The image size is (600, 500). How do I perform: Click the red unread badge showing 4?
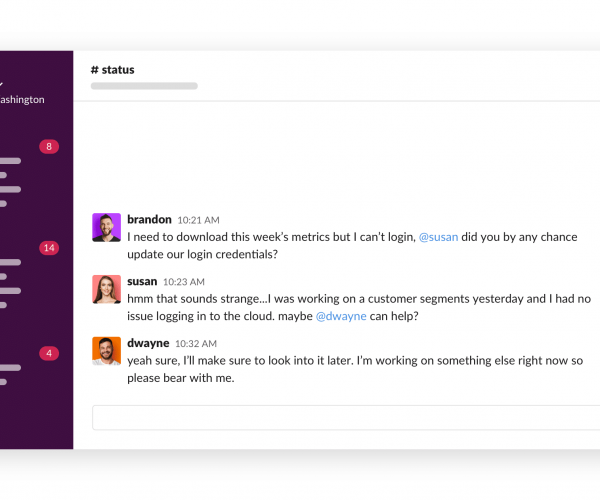point(49,353)
